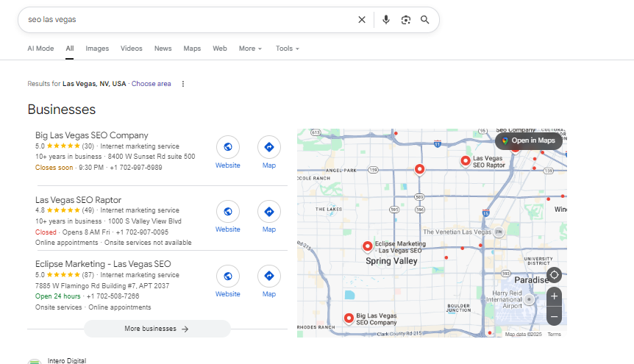The width and height of the screenshot is (634, 364).
Task: Click the magnifying glass search button
Action: coord(425,20)
